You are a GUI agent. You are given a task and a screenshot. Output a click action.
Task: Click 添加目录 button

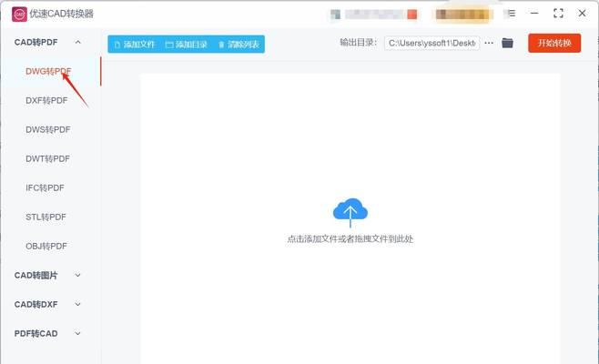[187, 45]
